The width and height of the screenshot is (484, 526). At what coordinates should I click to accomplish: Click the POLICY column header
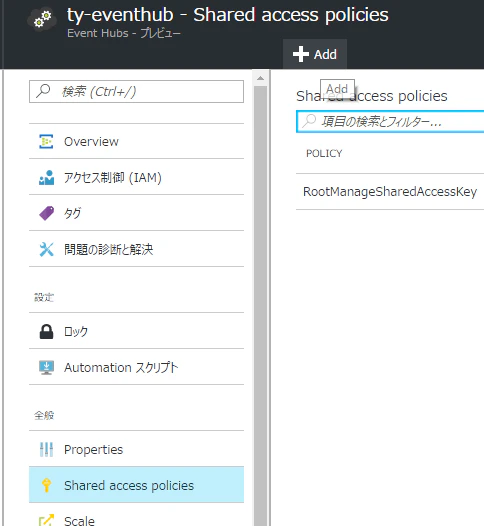[x=324, y=153]
